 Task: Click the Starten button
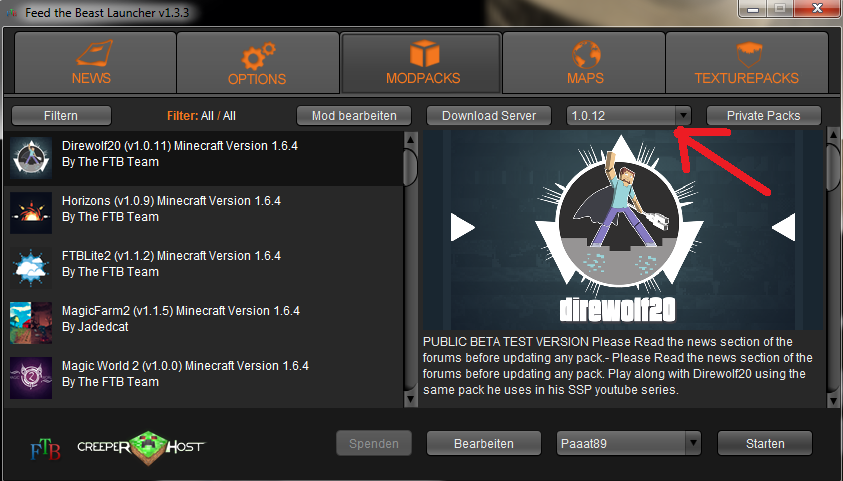tap(765, 443)
